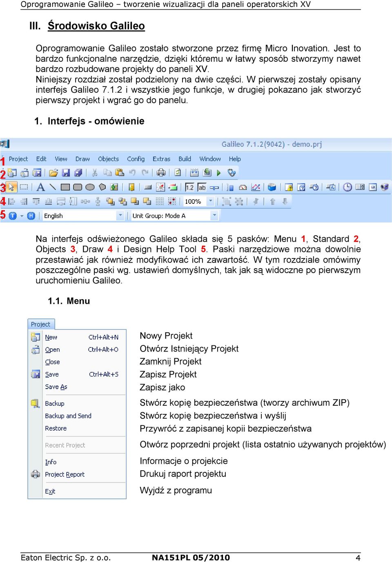392x563 pixels.
Task: Click the open folder toolbar icon
Action: [53, 173]
